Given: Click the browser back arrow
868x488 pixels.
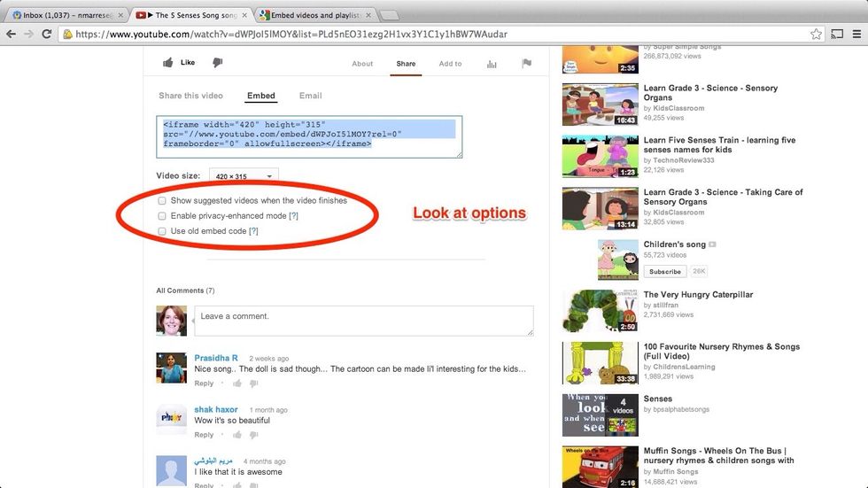Looking at the screenshot, I should pyautogui.click(x=11, y=34).
